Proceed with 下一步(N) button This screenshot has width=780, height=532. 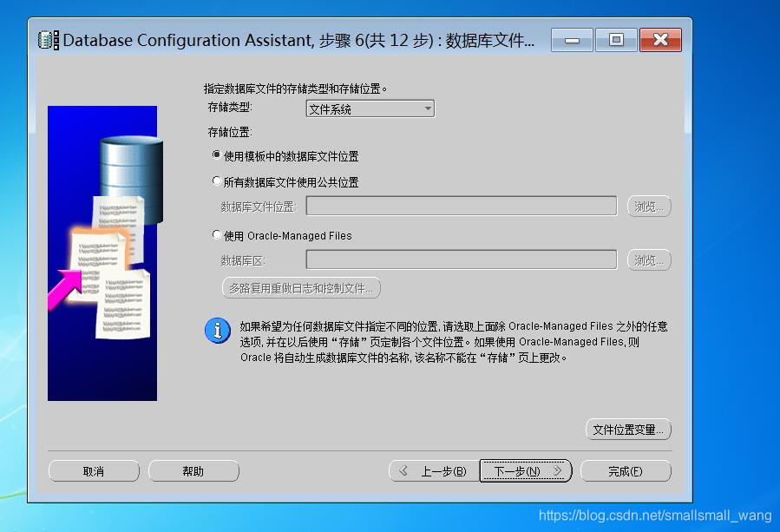coord(526,470)
